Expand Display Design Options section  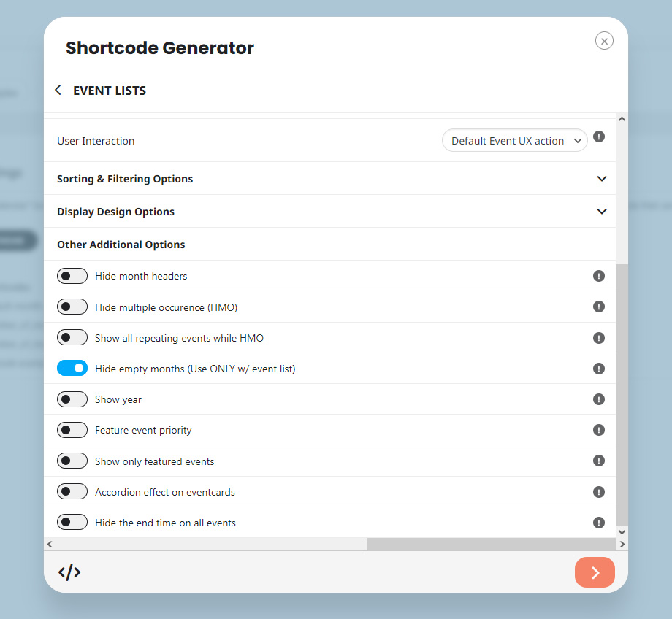(x=330, y=211)
